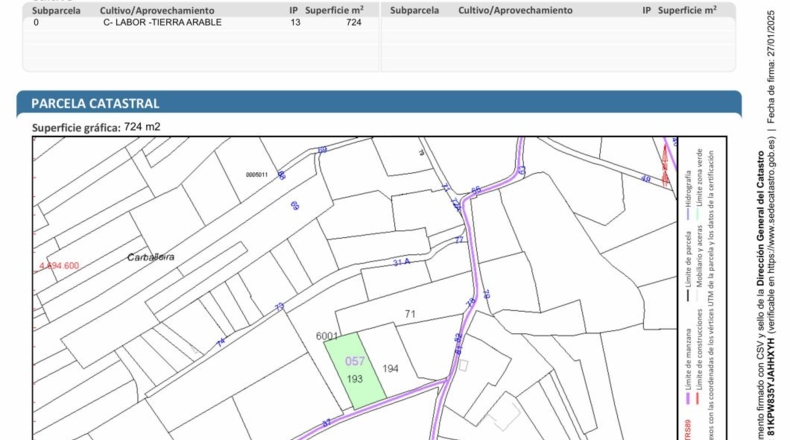Click the Subparcela header in the left table
Viewport: 790px width, 440px height.
56,10
